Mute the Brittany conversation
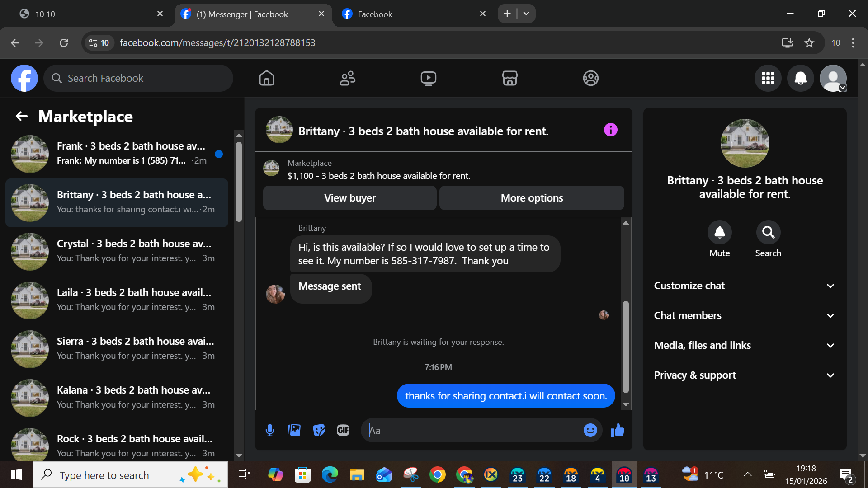868x488 pixels. point(719,232)
